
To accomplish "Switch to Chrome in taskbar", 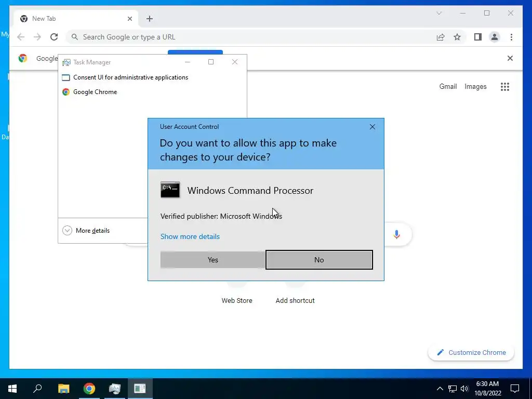I will point(89,389).
